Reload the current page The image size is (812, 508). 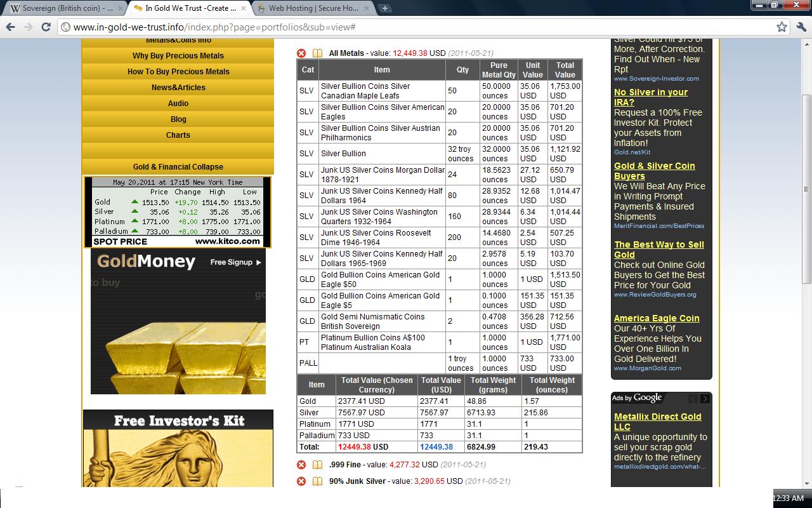click(46, 27)
